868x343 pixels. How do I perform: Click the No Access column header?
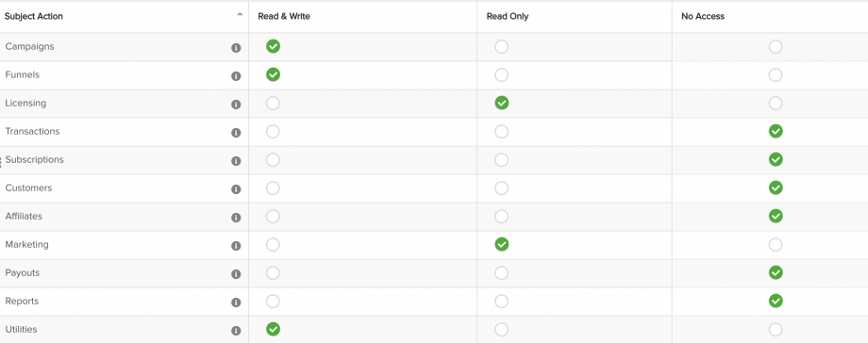coord(703,17)
